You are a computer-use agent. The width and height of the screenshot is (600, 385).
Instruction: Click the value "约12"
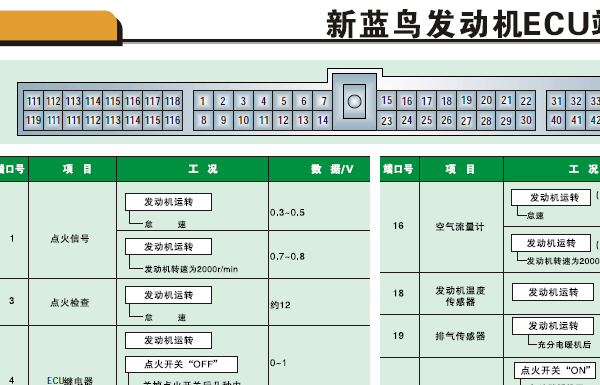(280, 305)
